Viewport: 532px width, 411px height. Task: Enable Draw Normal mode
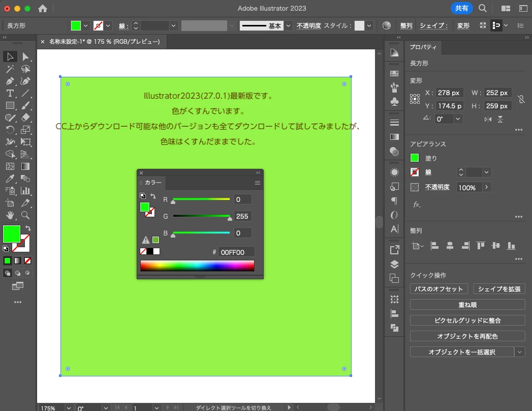[7, 273]
